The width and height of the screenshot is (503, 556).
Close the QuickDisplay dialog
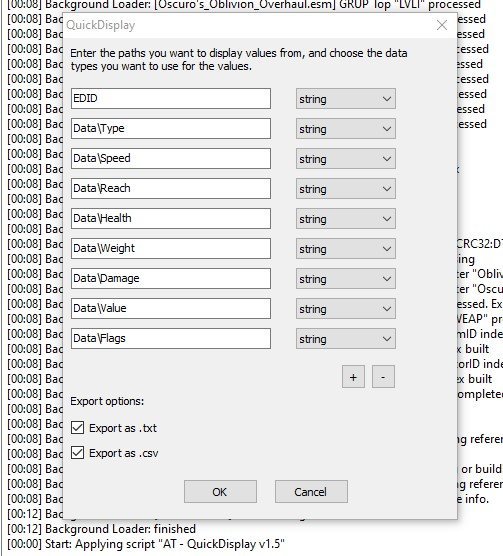442,25
